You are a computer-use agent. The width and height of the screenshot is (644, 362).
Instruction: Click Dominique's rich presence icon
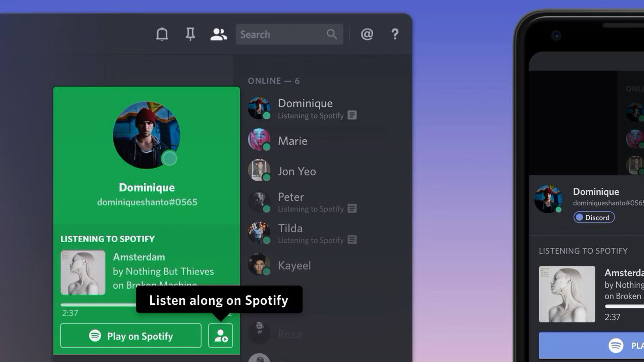click(x=352, y=115)
